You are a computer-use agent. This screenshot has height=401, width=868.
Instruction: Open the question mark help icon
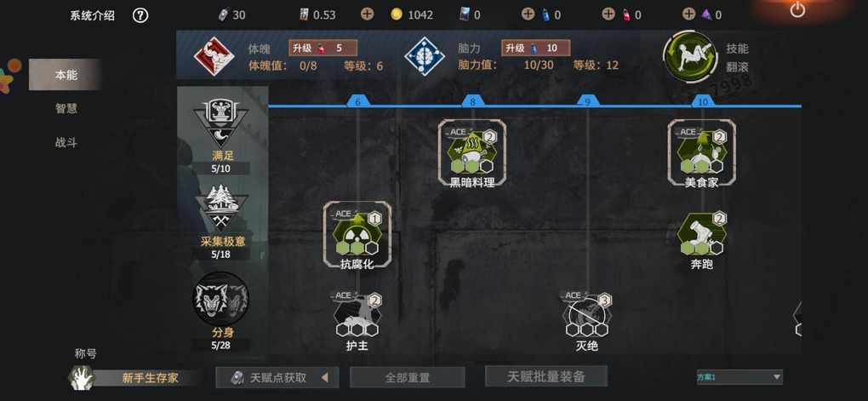[x=140, y=15]
